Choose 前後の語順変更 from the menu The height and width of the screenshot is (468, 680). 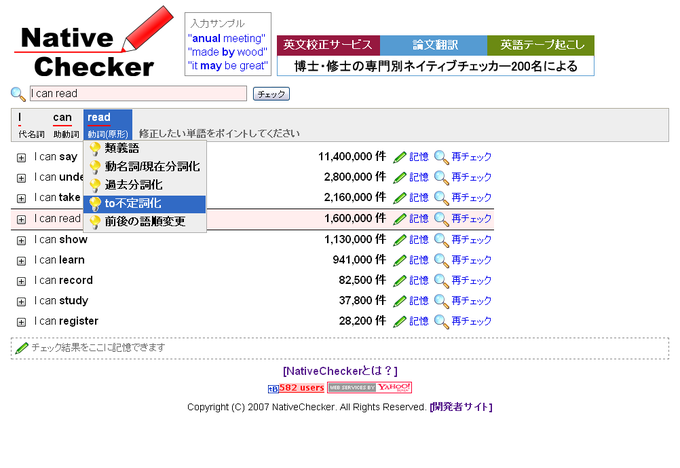(x=145, y=222)
